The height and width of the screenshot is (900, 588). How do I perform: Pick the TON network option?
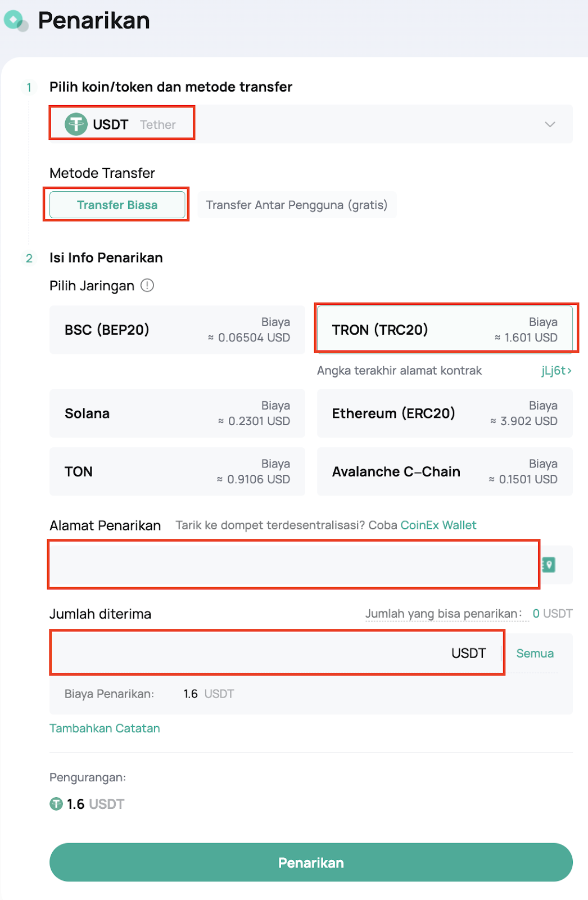point(177,471)
